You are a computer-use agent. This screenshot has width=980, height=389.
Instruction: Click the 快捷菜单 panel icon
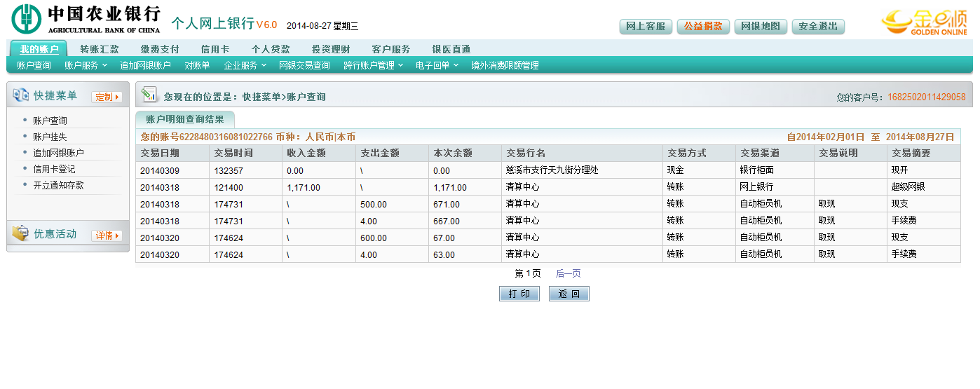pos(20,95)
